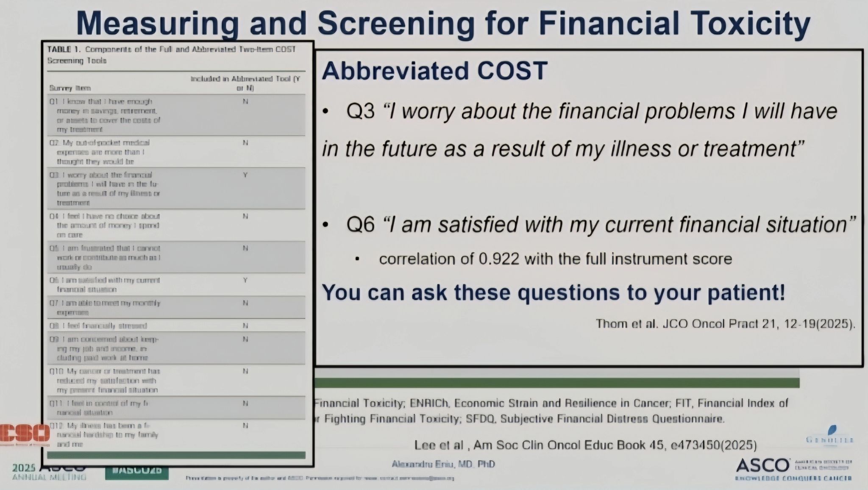
Task: Click the Lee et al Educ Book citation
Action: point(586,445)
